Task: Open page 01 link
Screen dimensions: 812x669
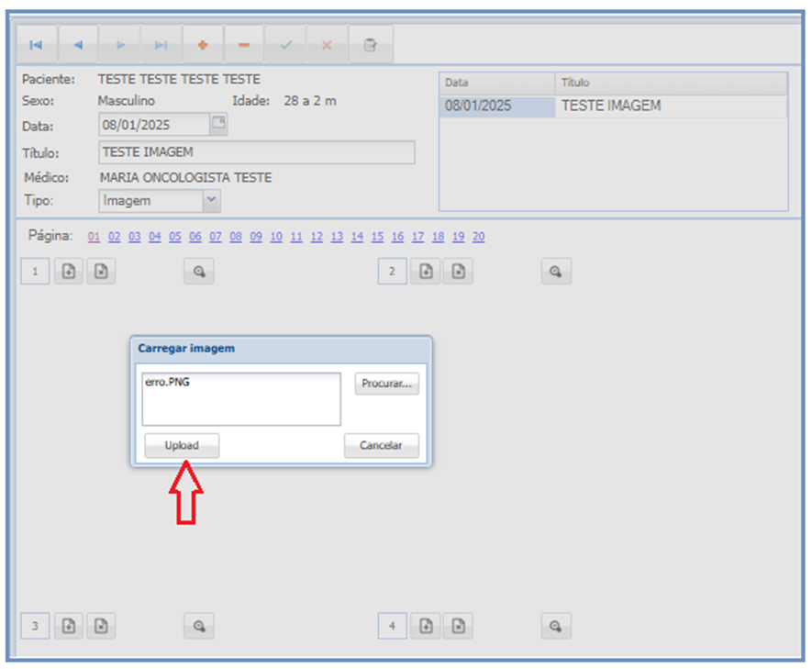Action: tap(94, 237)
